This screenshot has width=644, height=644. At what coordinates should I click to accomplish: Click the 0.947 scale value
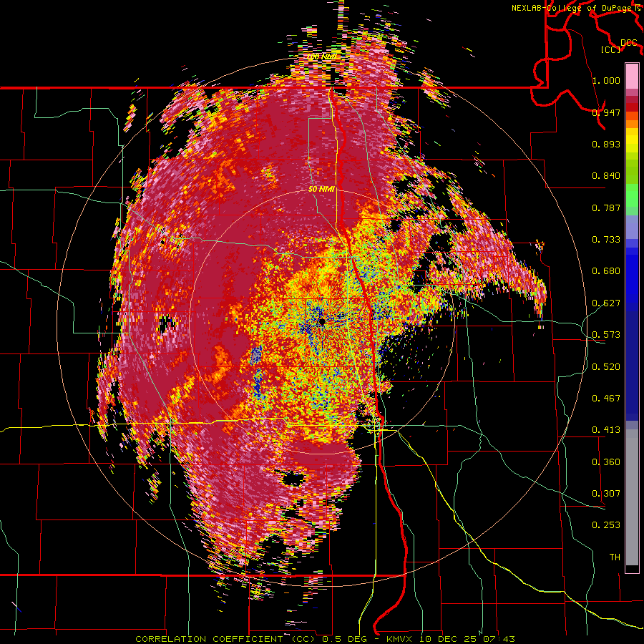(x=606, y=112)
